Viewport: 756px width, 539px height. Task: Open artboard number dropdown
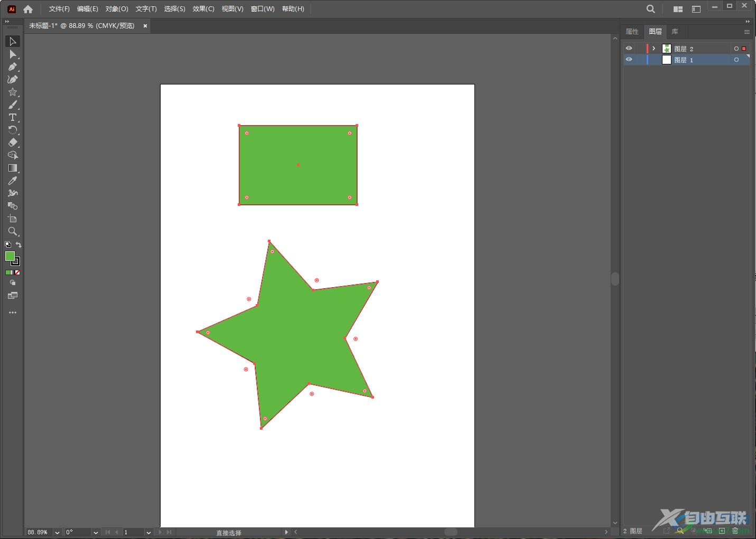click(x=148, y=532)
